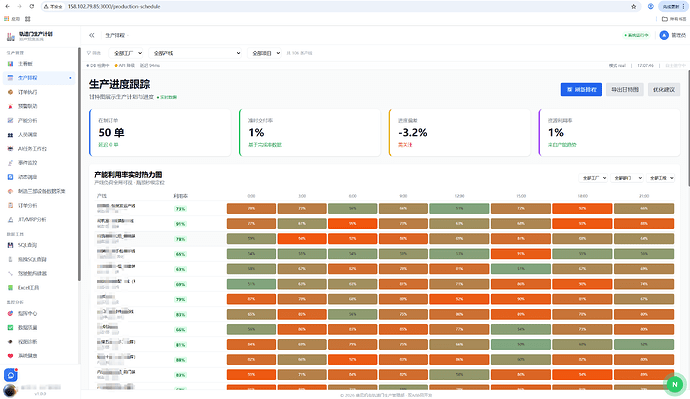Expand the 全部项目 filter dropdown

tap(264, 53)
